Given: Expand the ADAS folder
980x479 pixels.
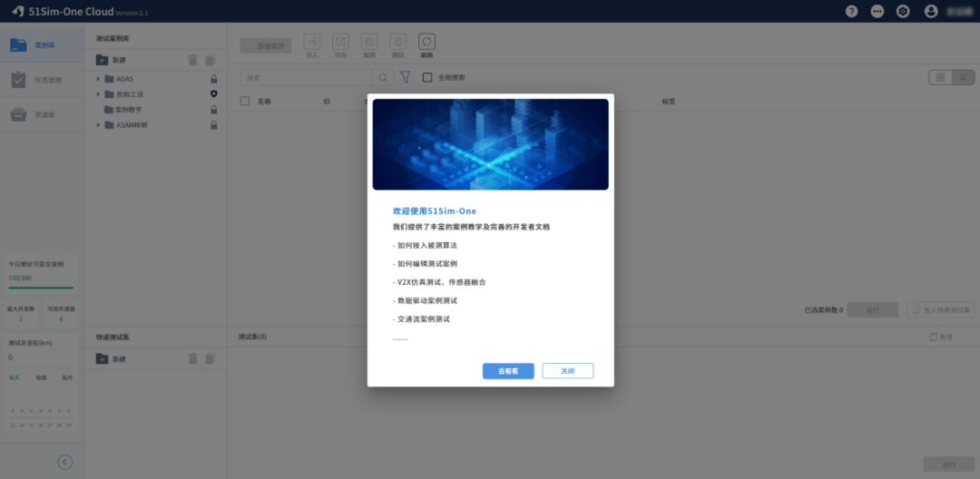Looking at the screenshot, I should (x=98, y=79).
